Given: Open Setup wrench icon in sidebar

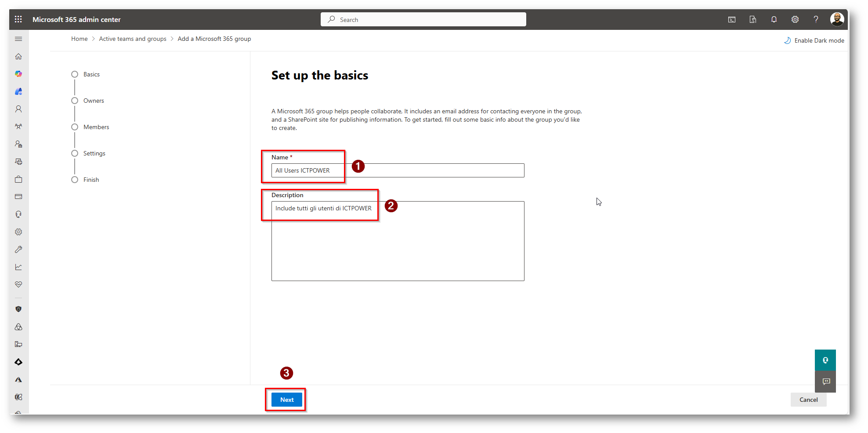Looking at the screenshot, I should click(x=18, y=249).
